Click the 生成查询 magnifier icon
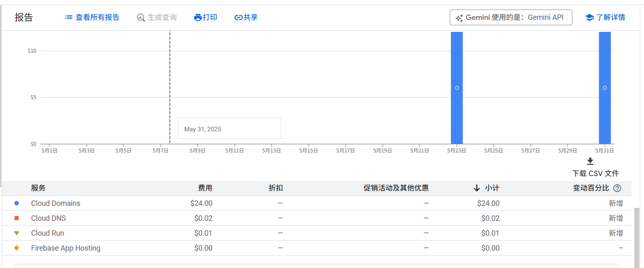644x268 pixels. pyautogui.click(x=141, y=17)
